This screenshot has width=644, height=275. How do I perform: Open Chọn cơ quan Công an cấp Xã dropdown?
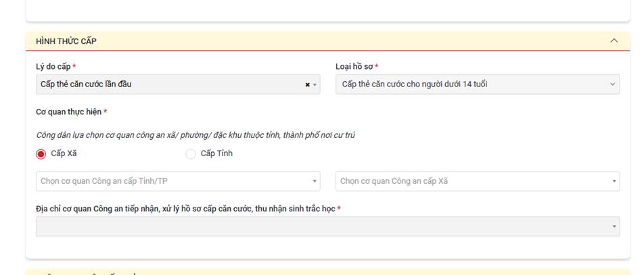pyautogui.click(x=478, y=181)
